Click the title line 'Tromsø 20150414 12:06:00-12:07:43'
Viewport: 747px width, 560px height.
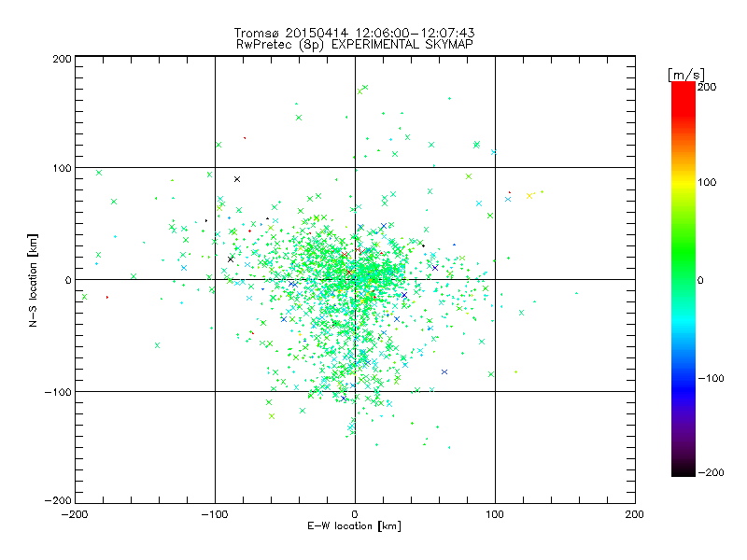[354, 33]
